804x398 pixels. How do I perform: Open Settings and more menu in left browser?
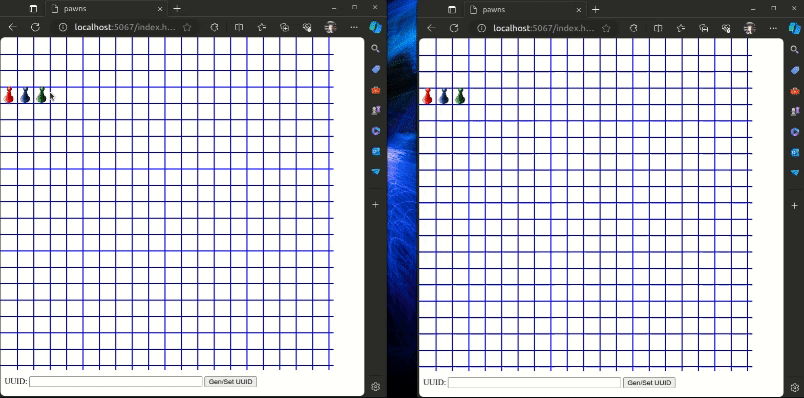pos(354,27)
